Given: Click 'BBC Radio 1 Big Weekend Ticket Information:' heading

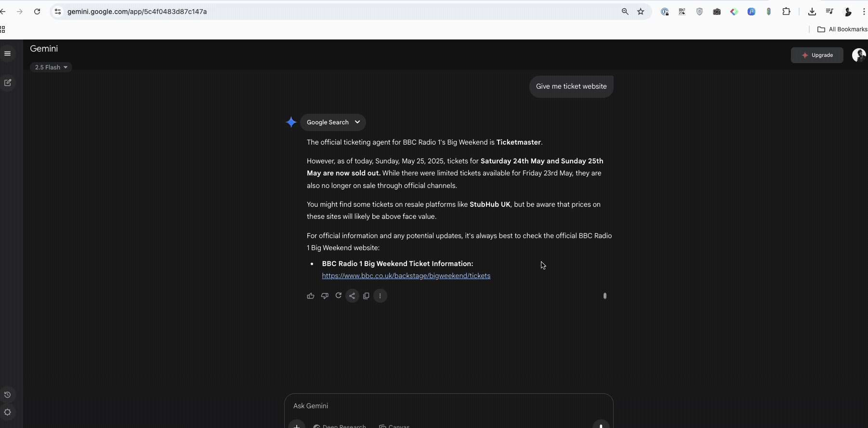Looking at the screenshot, I should [397, 264].
